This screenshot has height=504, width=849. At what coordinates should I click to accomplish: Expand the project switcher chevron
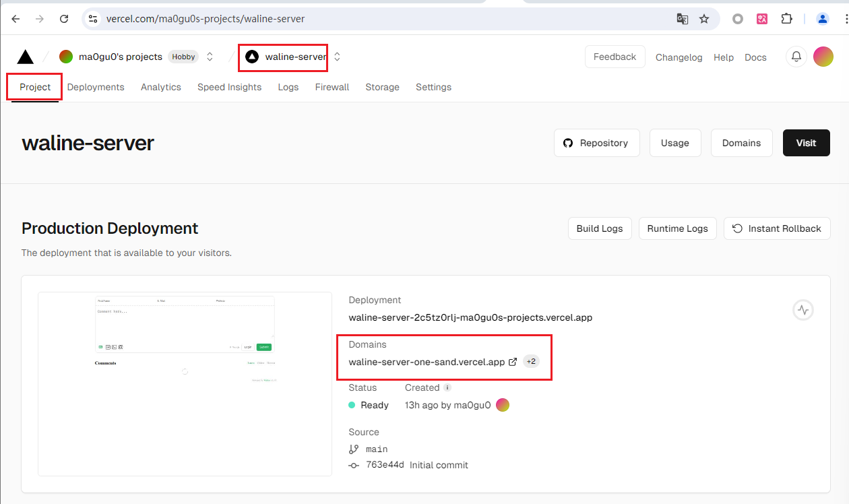pyautogui.click(x=337, y=57)
